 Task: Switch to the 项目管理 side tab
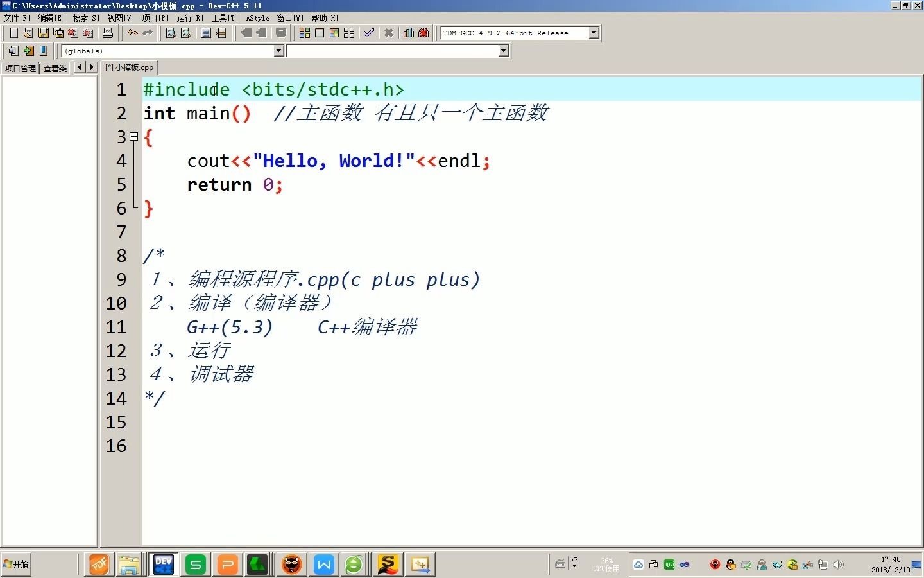point(21,68)
